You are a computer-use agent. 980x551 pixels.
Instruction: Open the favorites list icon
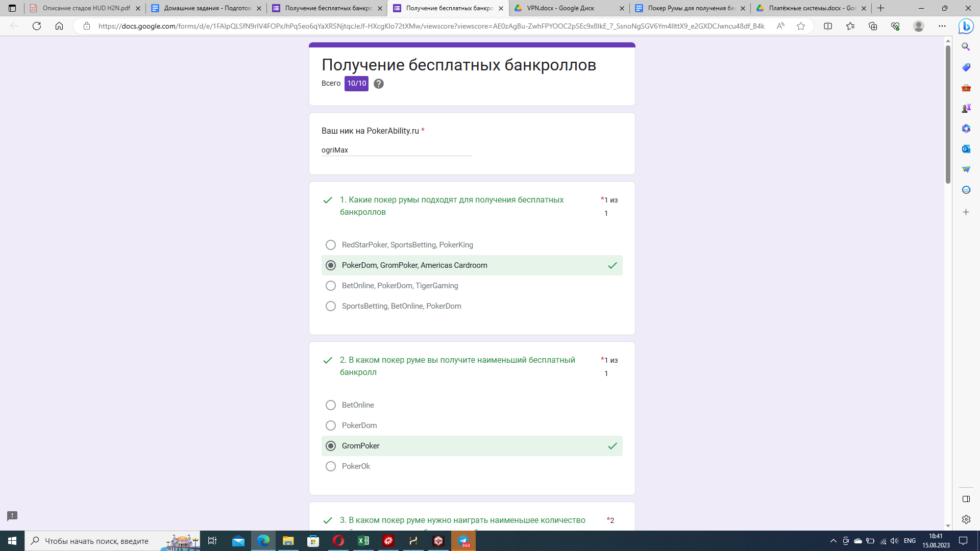click(850, 26)
